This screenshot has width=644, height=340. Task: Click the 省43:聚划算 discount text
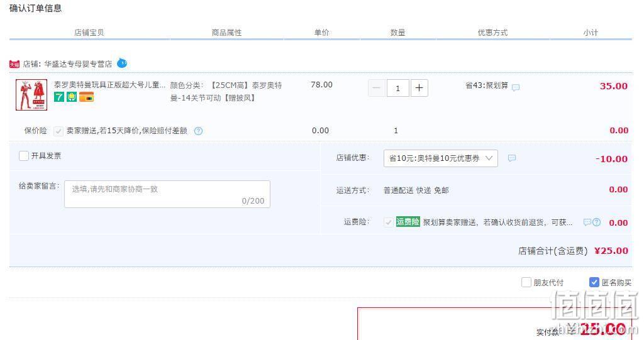[487, 85]
